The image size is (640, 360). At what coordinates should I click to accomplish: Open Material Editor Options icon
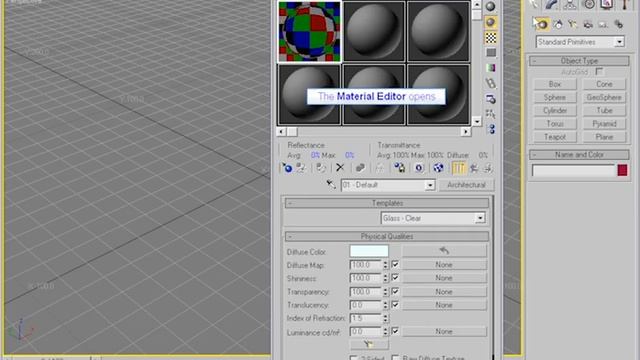[491, 99]
